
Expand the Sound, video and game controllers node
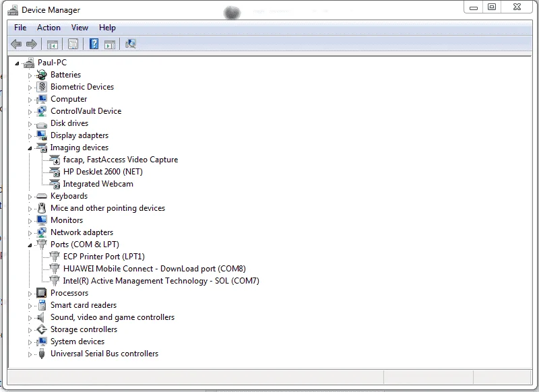[30, 318]
